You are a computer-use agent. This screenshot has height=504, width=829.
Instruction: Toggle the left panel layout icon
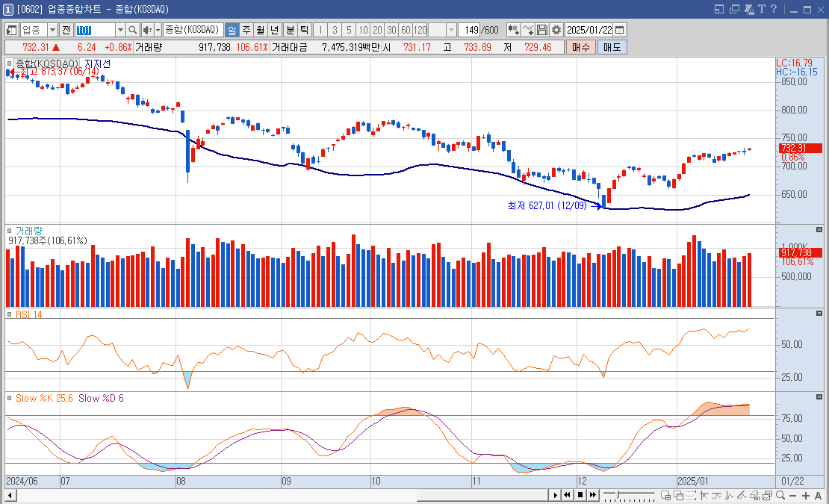point(12,30)
